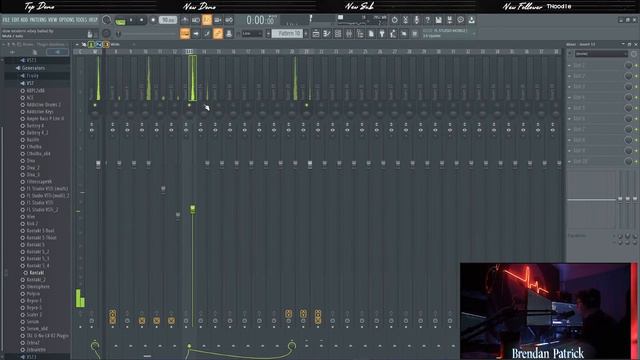Click the main volume knob near the menu
Screen dimensions: 640x360
(x=107, y=20)
